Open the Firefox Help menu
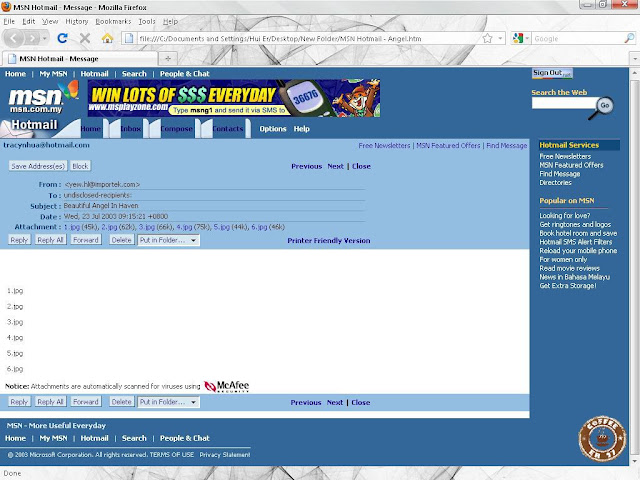This screenshot has width=640, height=480. tap(170, 21)
